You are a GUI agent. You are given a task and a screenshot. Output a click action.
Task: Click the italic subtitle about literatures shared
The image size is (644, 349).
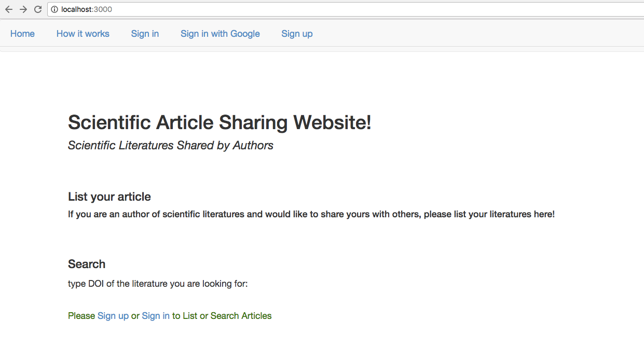[x=170, y=145]
